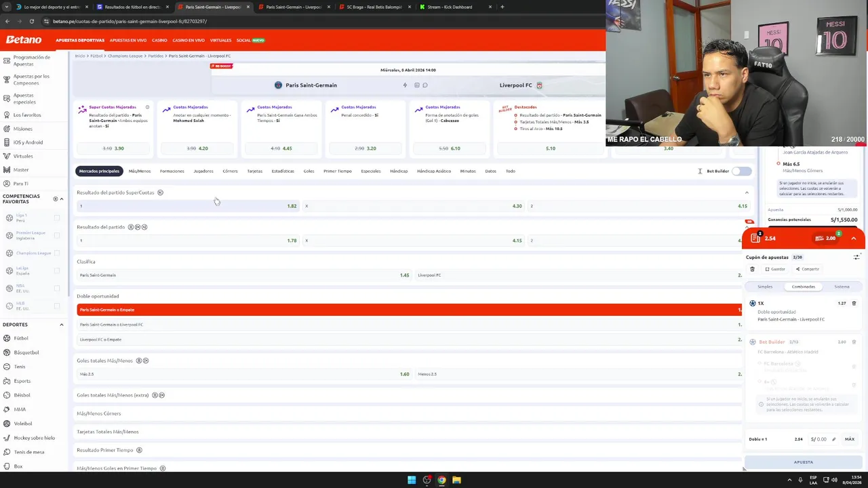Check LaLiga España checkbox
The width and height of the screenshot is (868, 488).
click(57, 270)
